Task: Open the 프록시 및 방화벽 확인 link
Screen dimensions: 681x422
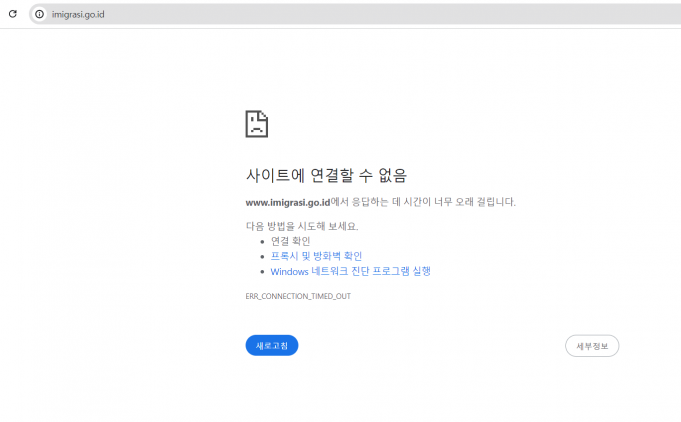Action: 316,256
